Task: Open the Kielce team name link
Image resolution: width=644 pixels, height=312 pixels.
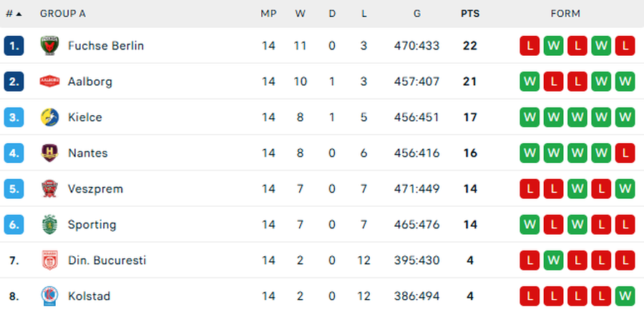Action: [85, 117]
